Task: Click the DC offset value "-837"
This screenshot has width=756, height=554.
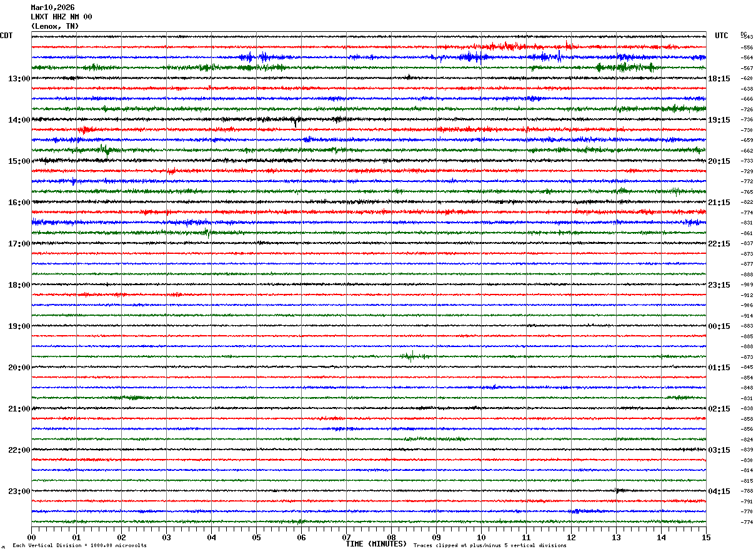Action: (747, 243)
